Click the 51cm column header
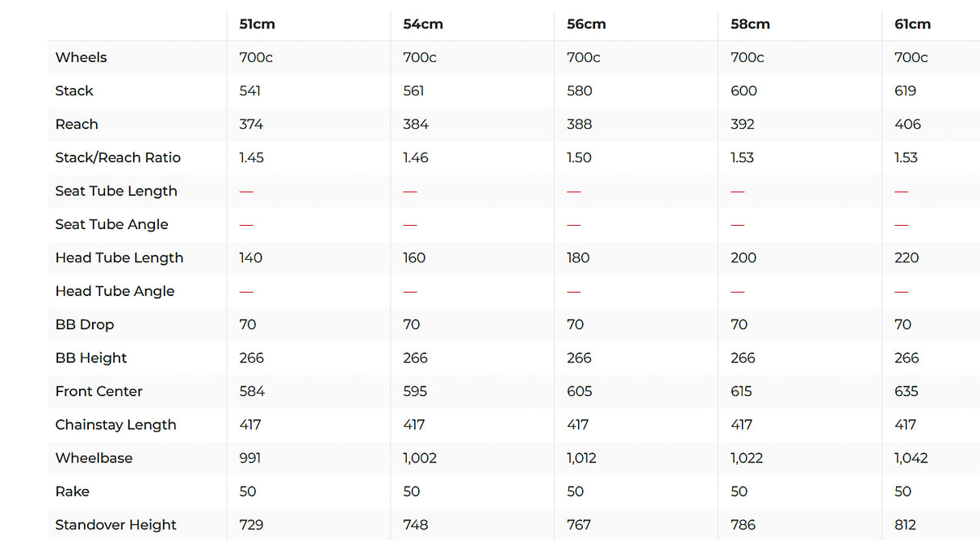 (257, 24)
